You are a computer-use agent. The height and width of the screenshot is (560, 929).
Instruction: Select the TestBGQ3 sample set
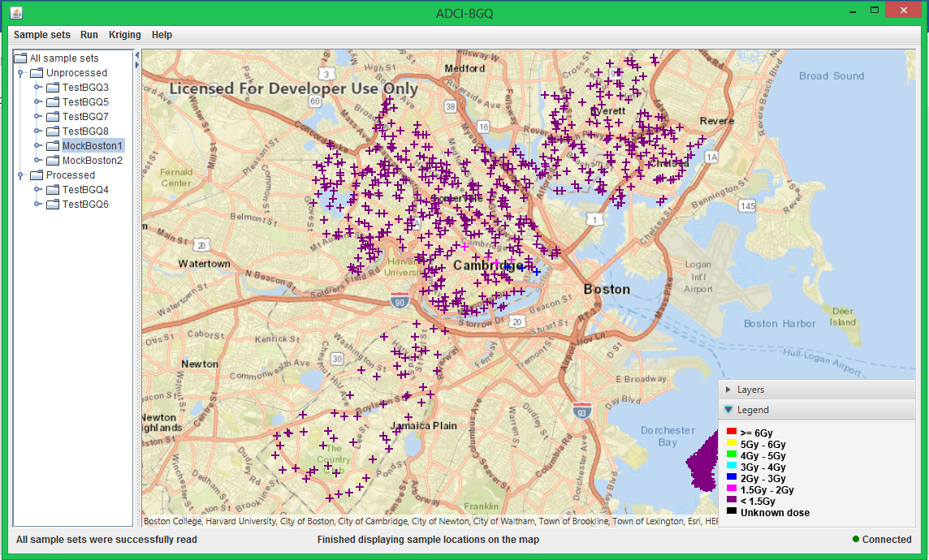pyautogui.click(x=85, y=88)
